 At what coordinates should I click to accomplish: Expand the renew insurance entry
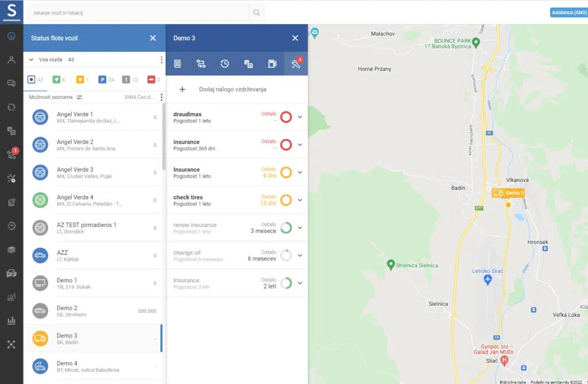pos(300,228)
